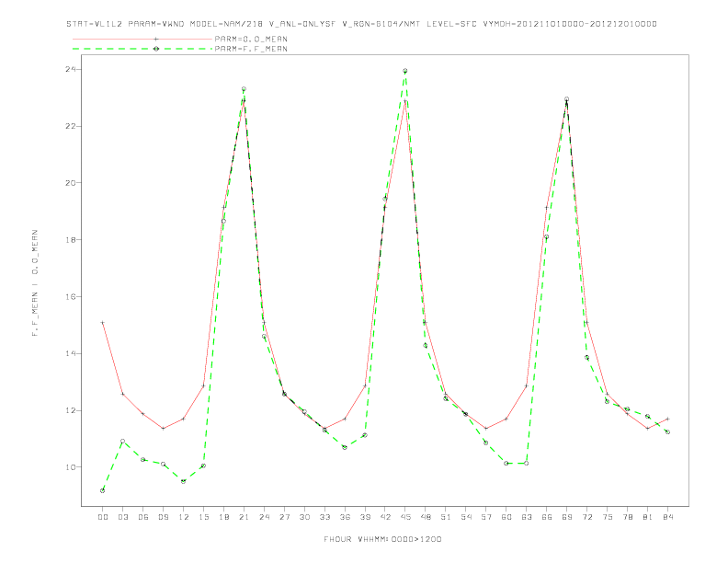The width and height of the screenshot is (728, 563).
Task: Select green circle peak marker at hour 45
Action: coord(405,71)
